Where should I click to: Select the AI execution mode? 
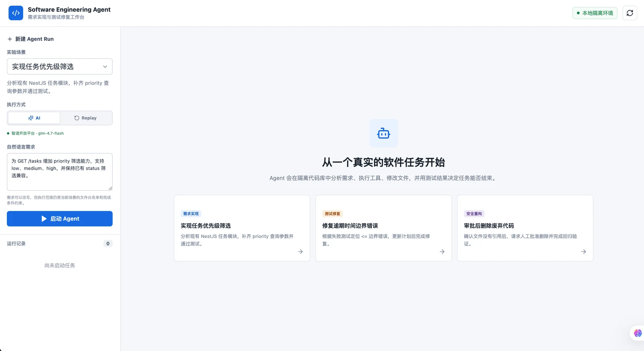[34, 118]
